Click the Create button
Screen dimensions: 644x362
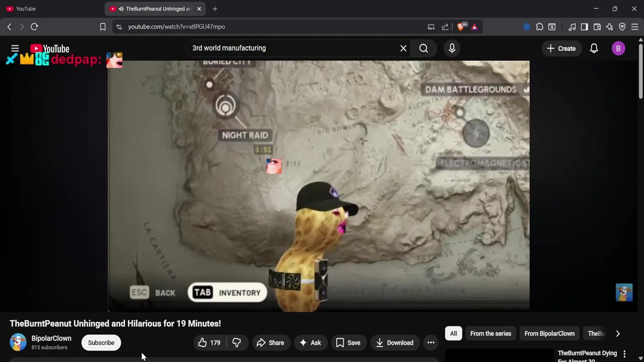pyautogui.click(x=561, y=48)
